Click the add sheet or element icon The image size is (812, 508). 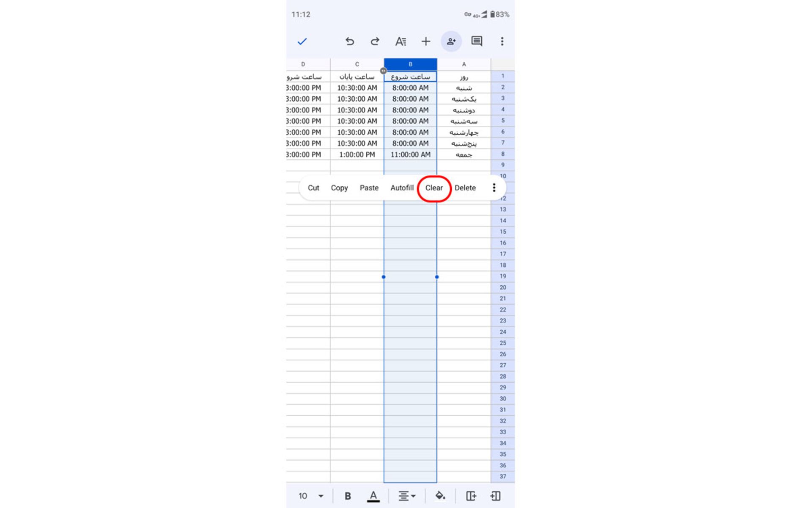tap(426, 41)
